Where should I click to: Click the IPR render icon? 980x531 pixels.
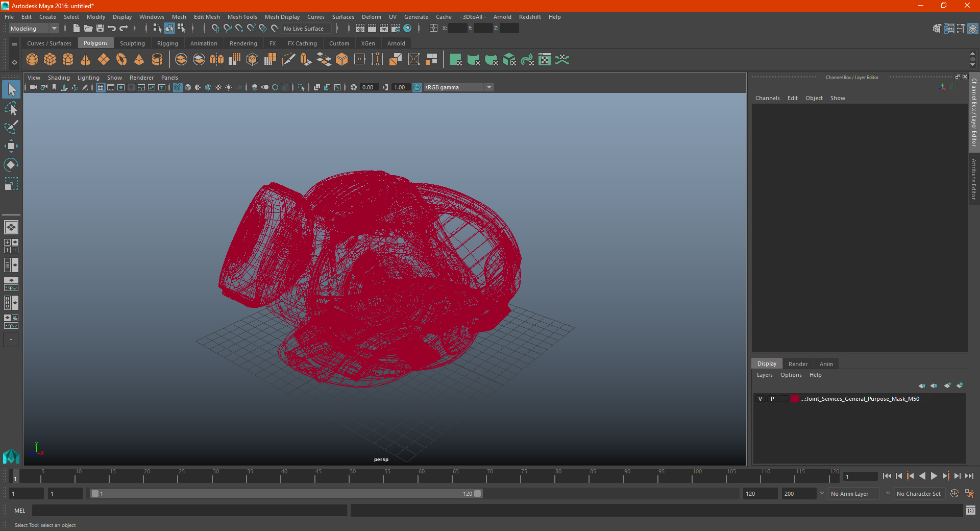pos(384,29)
